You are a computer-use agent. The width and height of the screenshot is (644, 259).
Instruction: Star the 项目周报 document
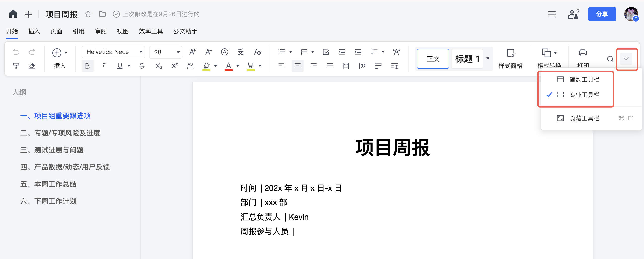(x=88, y=14)
